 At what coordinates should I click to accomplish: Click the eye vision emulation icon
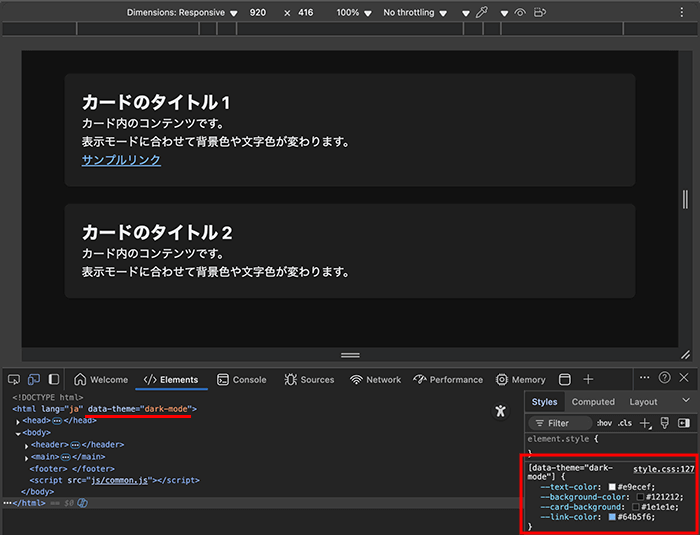point(520,13)
